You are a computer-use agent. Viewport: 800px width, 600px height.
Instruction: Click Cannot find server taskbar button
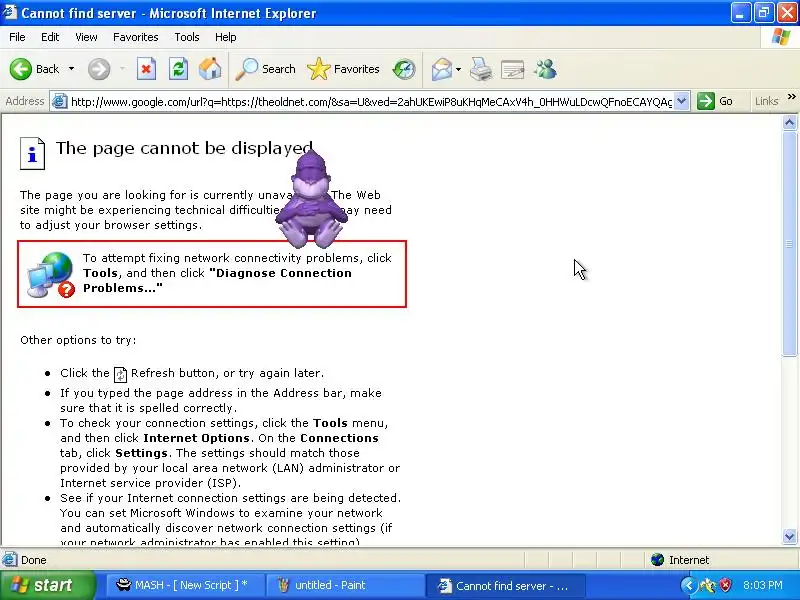[504, 585]
